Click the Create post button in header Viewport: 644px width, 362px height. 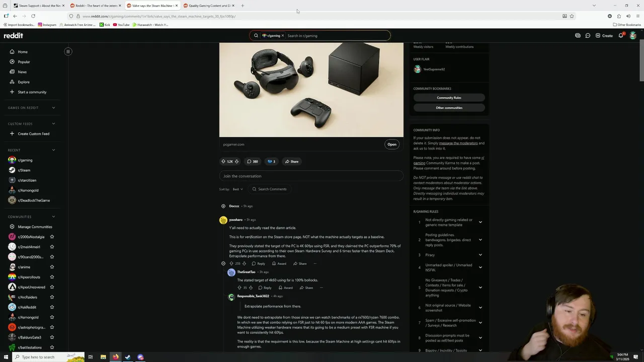tap(604, 36)
